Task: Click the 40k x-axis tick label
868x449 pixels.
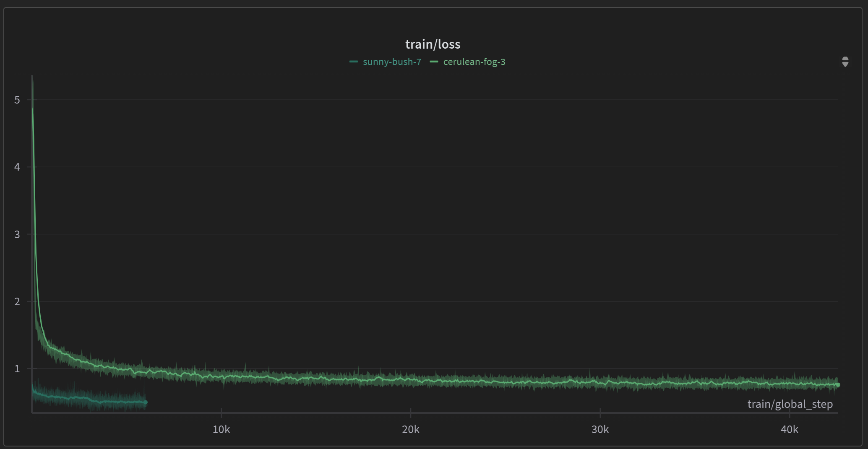Action: point(790,429)
